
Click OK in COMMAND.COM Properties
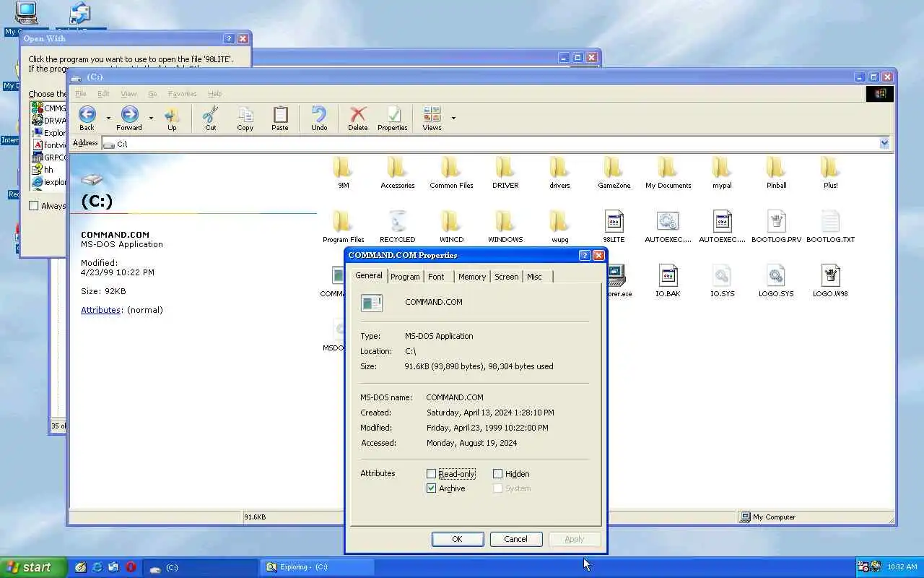pos(457,539)
